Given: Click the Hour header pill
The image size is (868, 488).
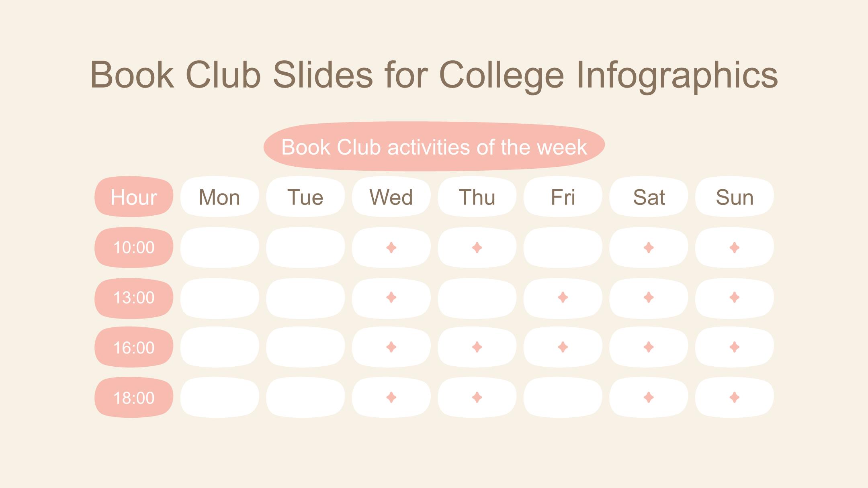Looking at the screenshot, I should click(134, 197).
